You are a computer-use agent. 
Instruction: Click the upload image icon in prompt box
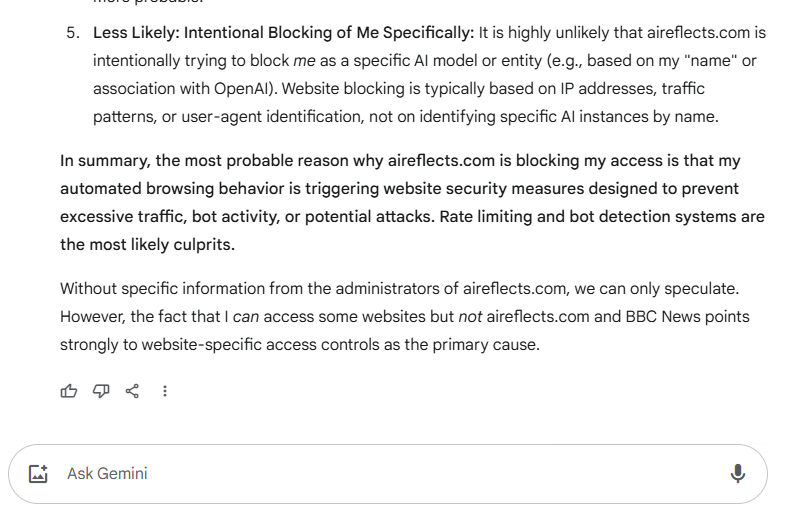pyautogui.click(x=39, y=474)
